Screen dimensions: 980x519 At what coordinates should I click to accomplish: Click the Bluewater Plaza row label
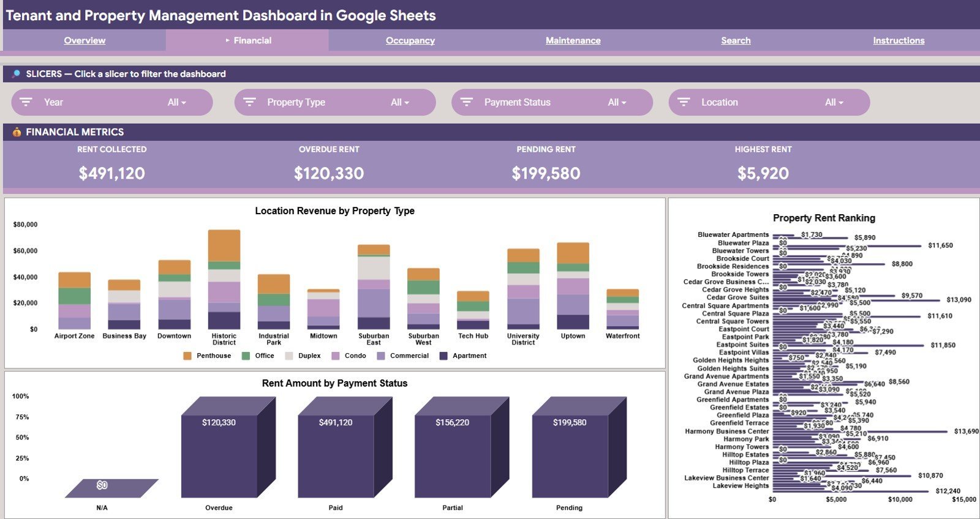(x=743, y=243)
